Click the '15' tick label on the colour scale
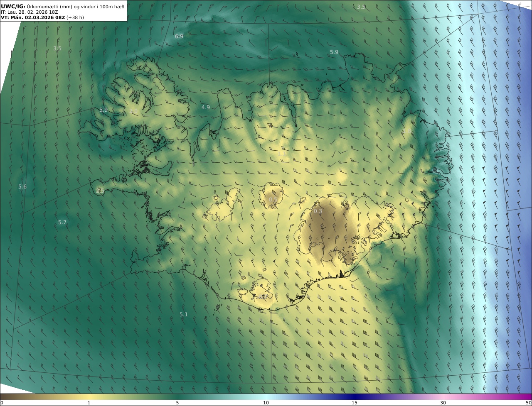532x406 pixels. click(x=355, y=403)
